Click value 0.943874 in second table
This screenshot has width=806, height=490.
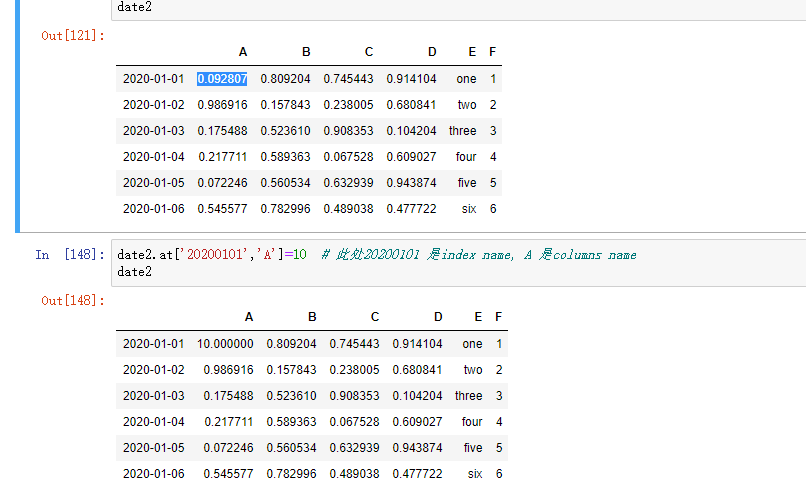point(417,447)
